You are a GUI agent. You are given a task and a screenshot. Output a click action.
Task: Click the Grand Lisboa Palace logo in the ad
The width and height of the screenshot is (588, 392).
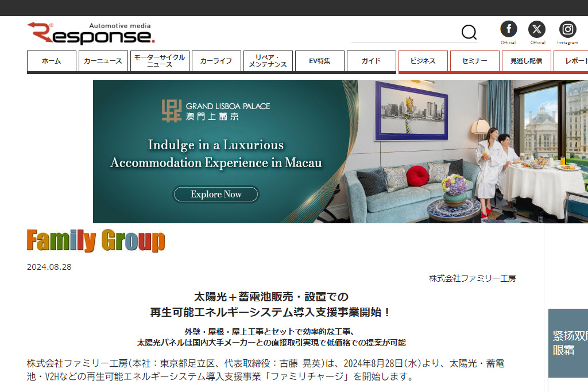click(216, 111)
